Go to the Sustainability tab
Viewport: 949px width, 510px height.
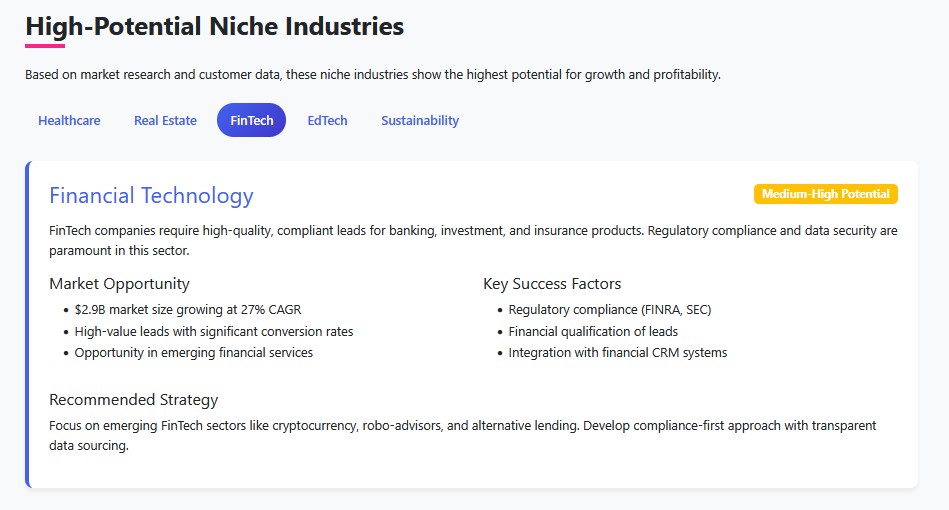pyautogui.click(x=420, y=121)
